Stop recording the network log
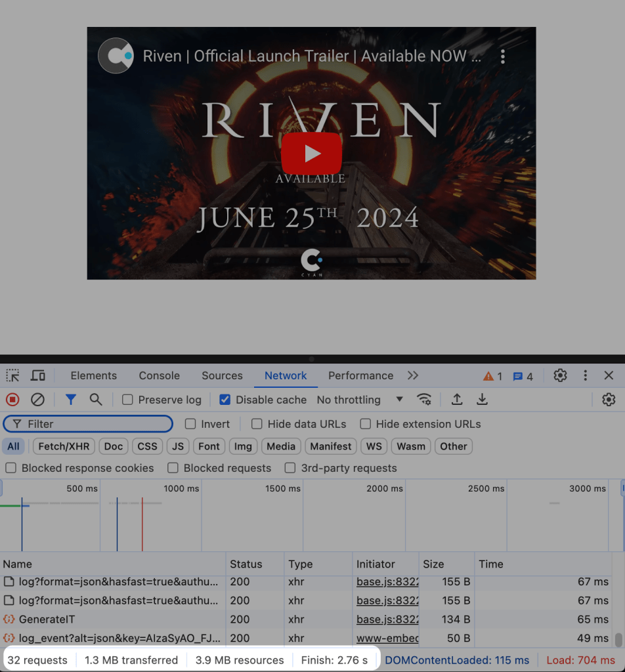Screen dimensions: 625x672 [x=12, y=399]
